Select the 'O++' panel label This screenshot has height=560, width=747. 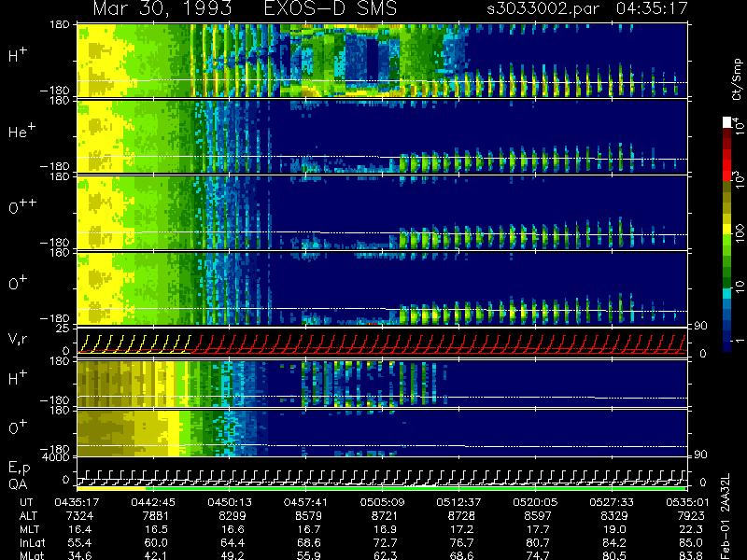(x=22, y=206)
